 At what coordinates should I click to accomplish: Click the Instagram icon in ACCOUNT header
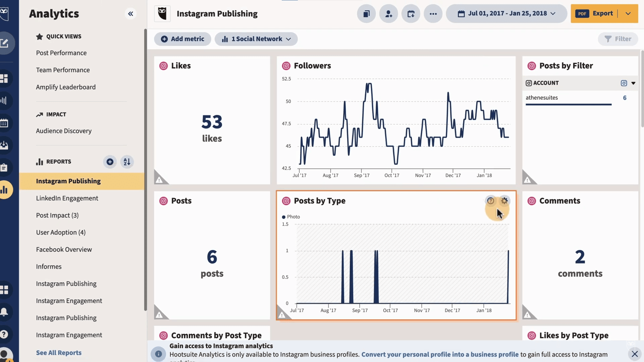point(624,83)
